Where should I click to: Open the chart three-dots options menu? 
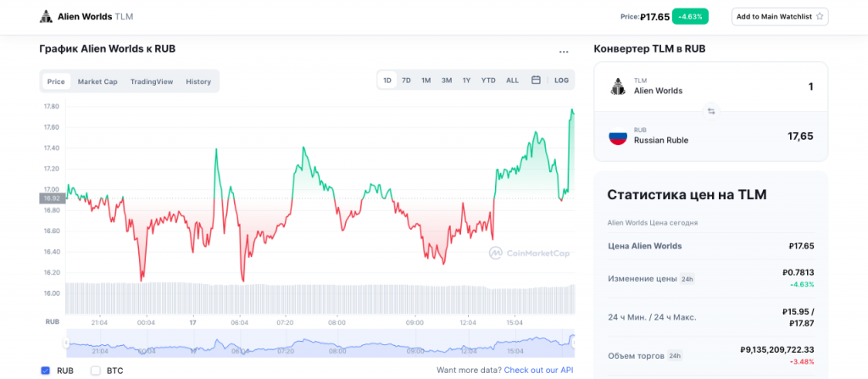[564, 52]
